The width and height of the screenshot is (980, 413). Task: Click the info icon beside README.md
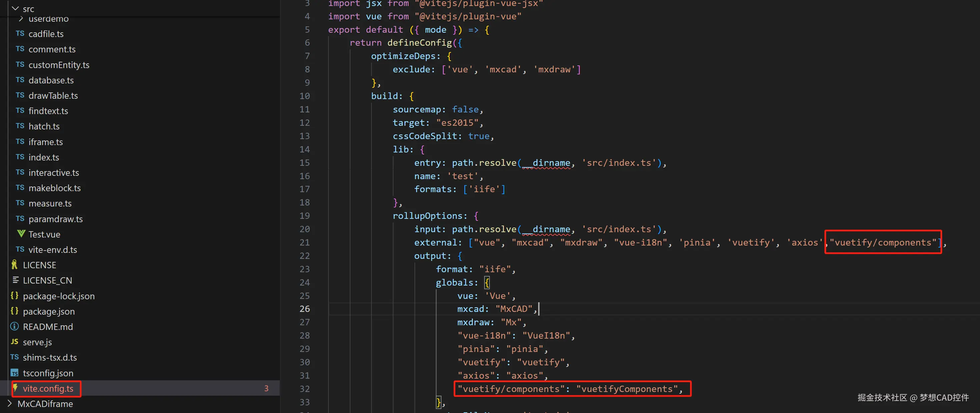[x=14, y=326]
